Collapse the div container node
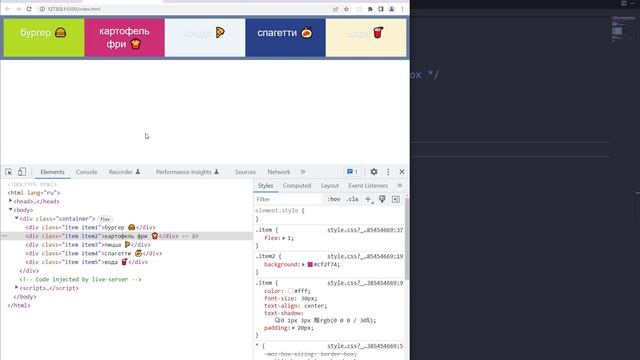Viewport: 640px width, 360px height. pyautogui.click(x=16, y=218)
